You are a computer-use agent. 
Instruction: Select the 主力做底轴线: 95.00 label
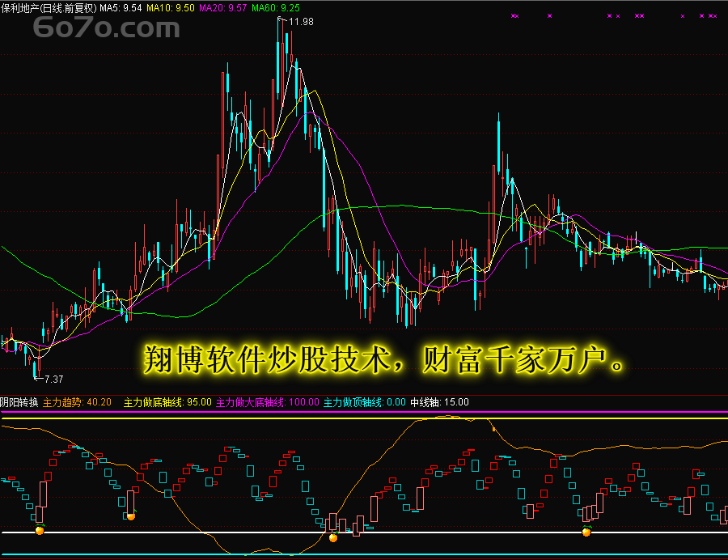click(167, 402)
